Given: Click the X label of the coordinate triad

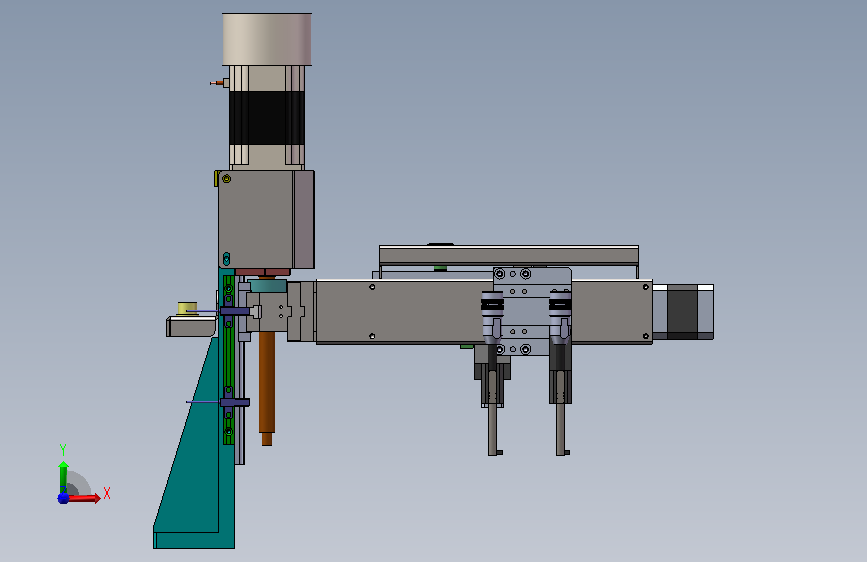Looking at the screenshot, I should click(107, 493).
